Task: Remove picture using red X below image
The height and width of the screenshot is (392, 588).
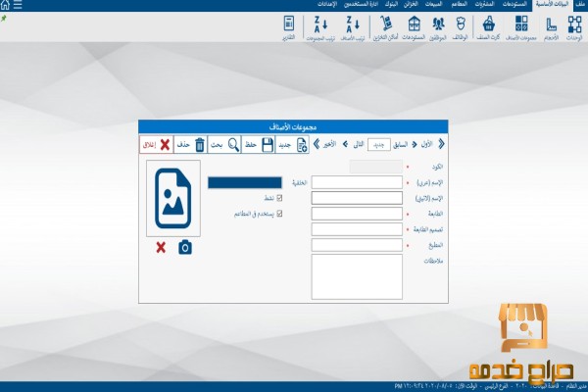Action: (161, 248)
